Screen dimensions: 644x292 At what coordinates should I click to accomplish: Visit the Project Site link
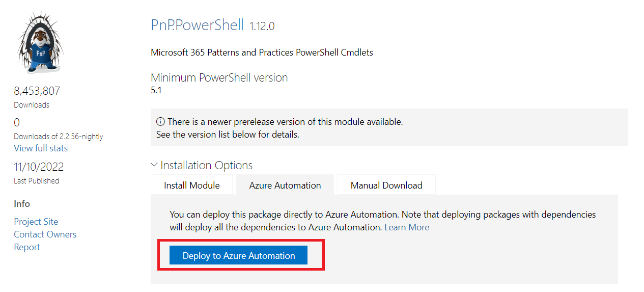36,222
